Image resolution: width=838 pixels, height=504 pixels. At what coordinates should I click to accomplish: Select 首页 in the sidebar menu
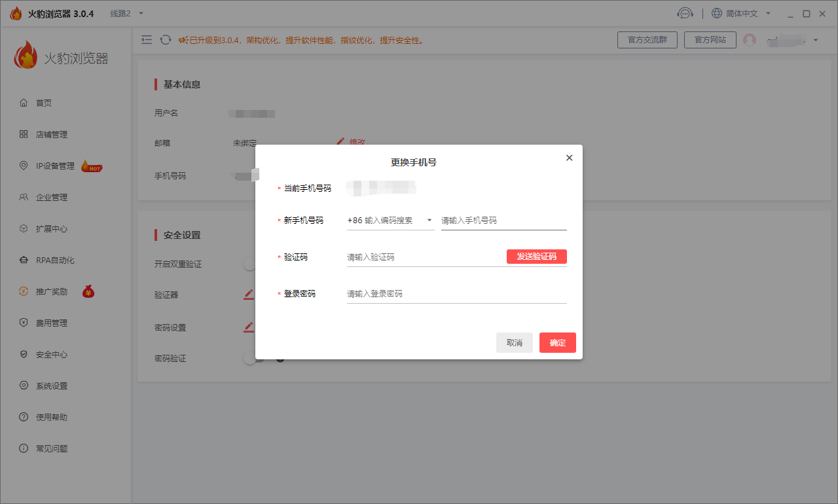(x=42, y=103)
